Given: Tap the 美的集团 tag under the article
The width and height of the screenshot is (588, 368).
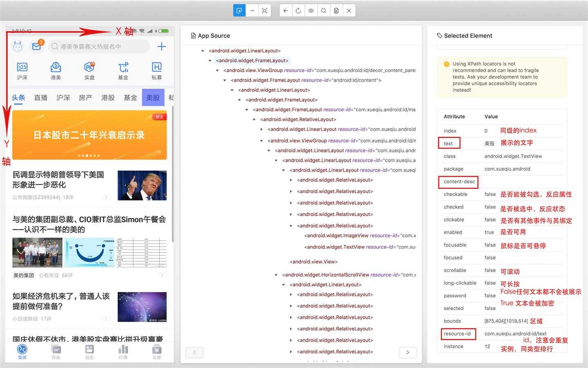Looking at the screenshot, I should [24, 275].
